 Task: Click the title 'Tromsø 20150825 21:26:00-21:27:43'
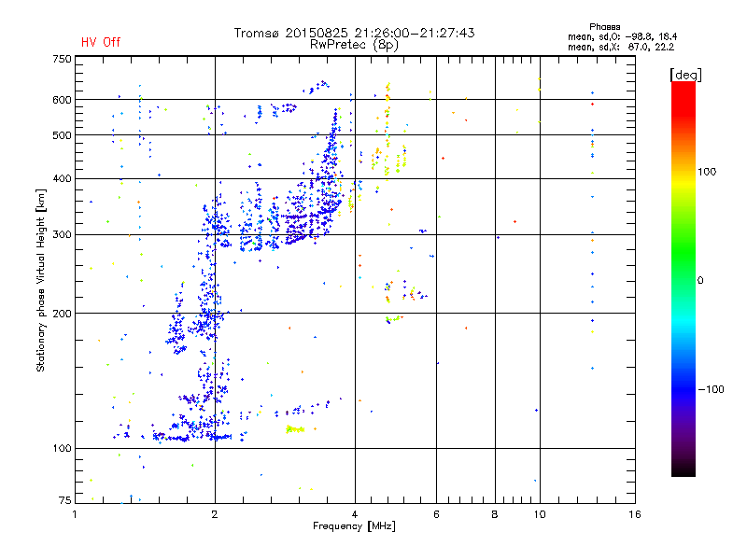point(354,33)
